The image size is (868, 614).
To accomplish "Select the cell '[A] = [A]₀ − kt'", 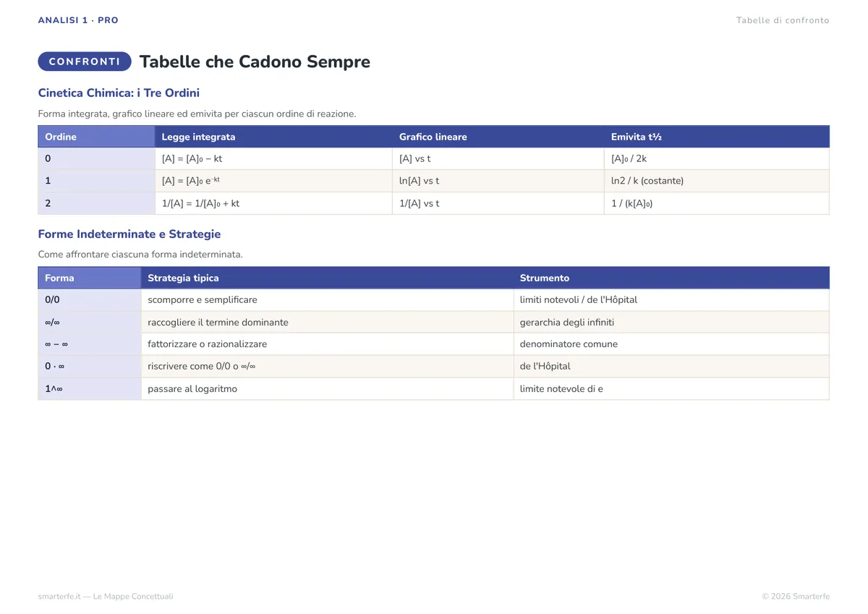I will (x=273, y=158).
